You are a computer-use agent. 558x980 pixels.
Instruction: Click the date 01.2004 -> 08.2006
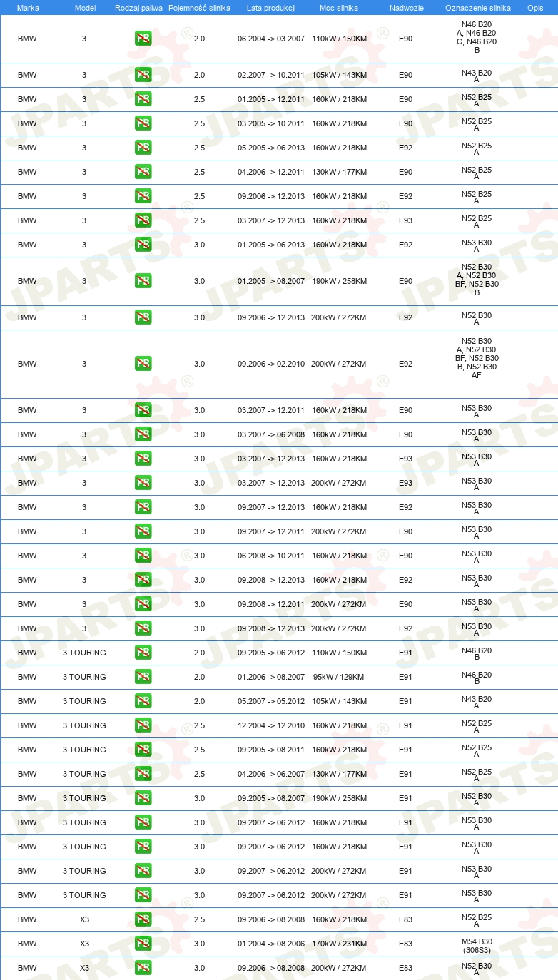[271, 944]
